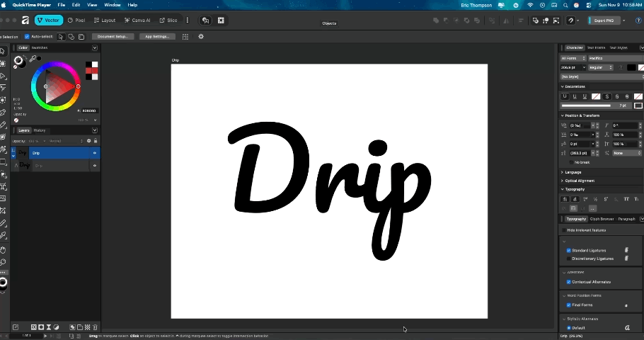Click the red swatch in recent colors
Screen dimensions: 644x340
click(88, 71)
